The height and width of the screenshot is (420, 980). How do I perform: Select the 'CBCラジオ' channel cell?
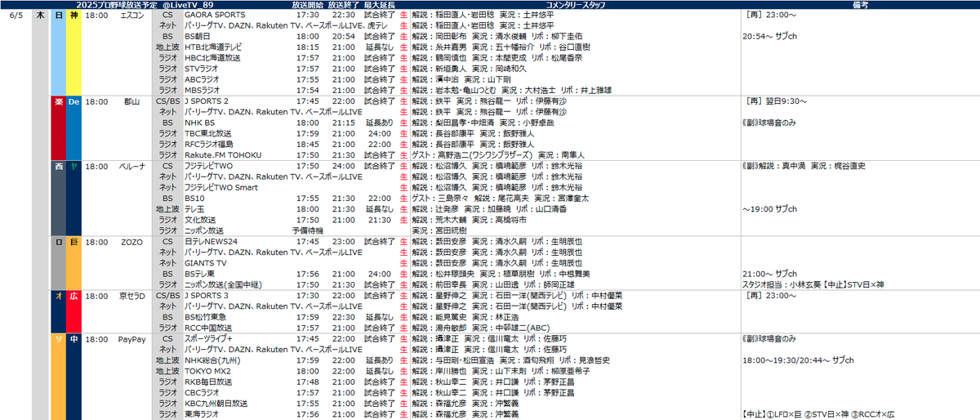coord(202,392)
